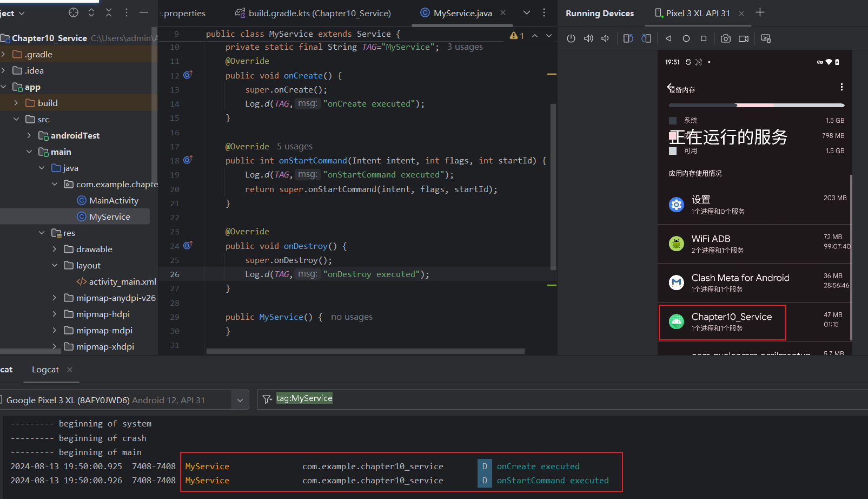
Task: Select the Logcat tab
Action: point(45,370)
